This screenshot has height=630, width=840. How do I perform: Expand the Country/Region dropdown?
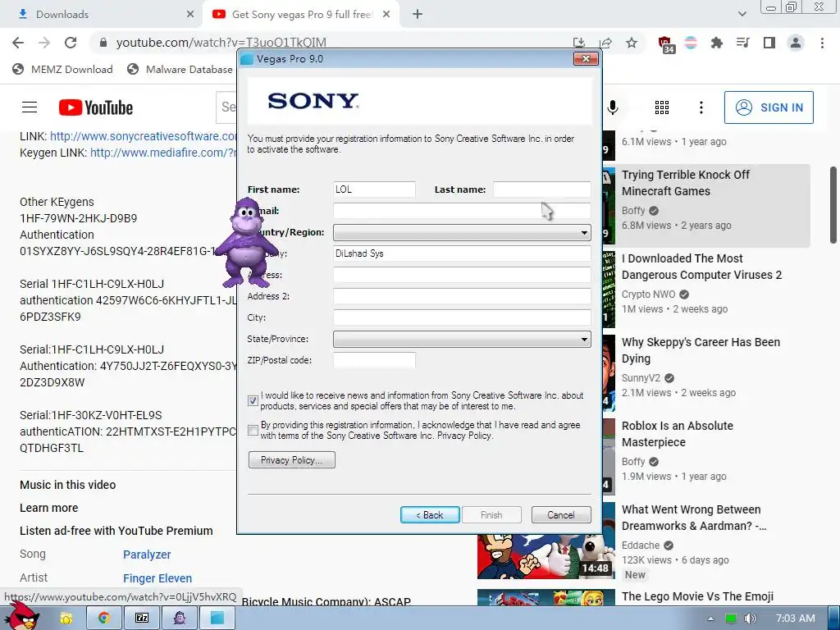tap(462, 232)
